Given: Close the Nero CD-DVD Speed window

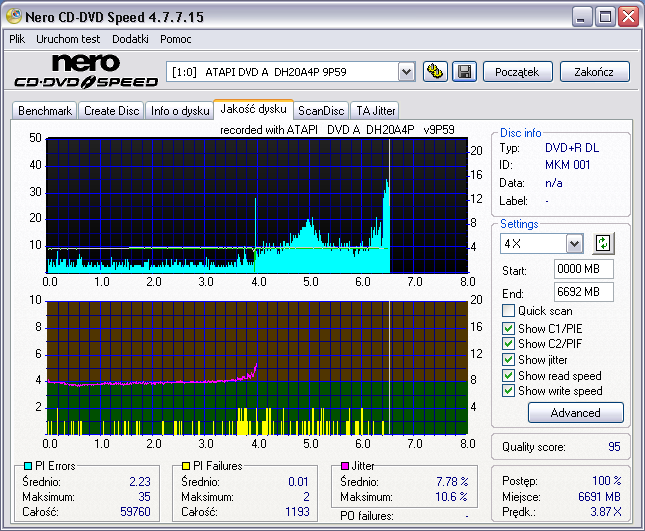Looking at the screenshot, I should point(628,17).
